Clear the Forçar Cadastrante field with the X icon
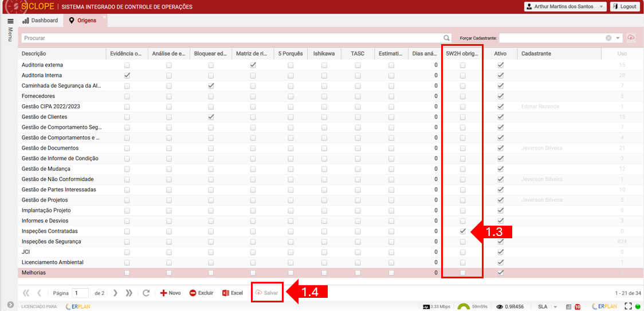Screen dimensions: 644x311 coord(608,38)
